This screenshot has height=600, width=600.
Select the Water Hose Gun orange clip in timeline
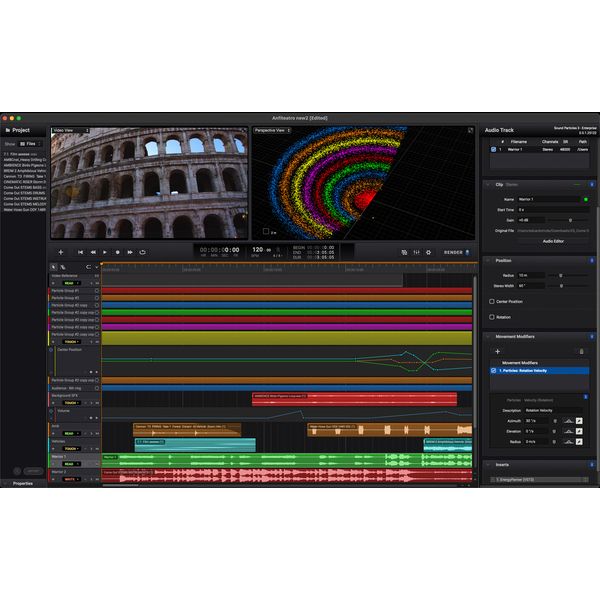pos(390,430)
